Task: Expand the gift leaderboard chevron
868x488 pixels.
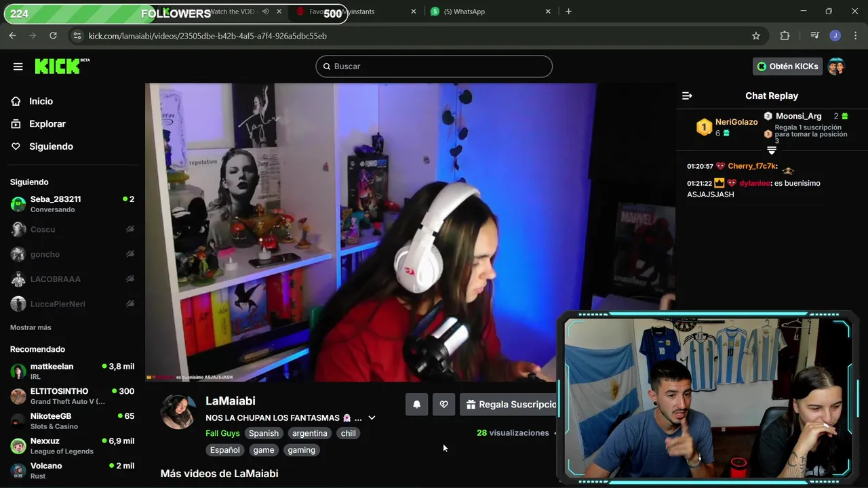Action: coord(772,150)
